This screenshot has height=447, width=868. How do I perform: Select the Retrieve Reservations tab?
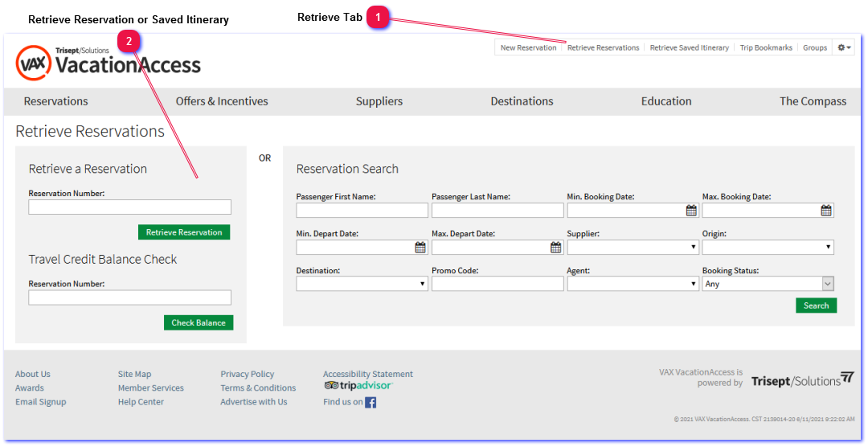coord(604,47)
